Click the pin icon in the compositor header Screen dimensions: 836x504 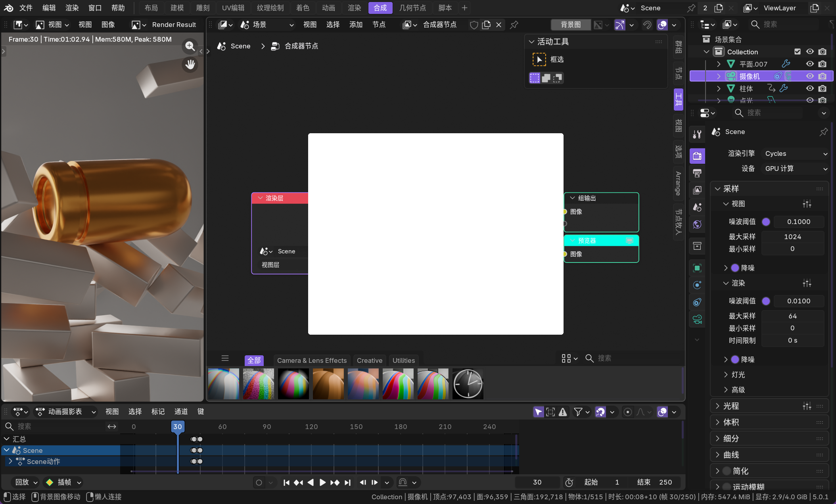[x=514, y=25]
